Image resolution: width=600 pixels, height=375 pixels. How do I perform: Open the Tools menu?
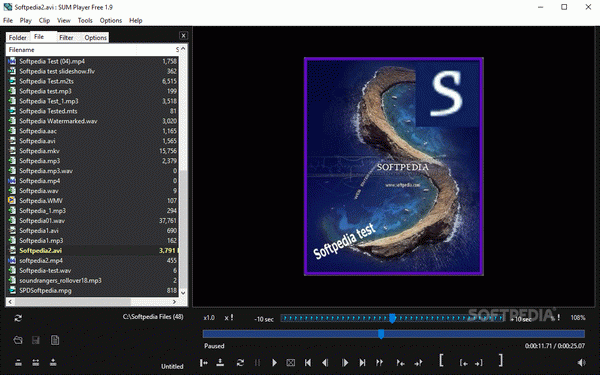(x=85, y=20)
